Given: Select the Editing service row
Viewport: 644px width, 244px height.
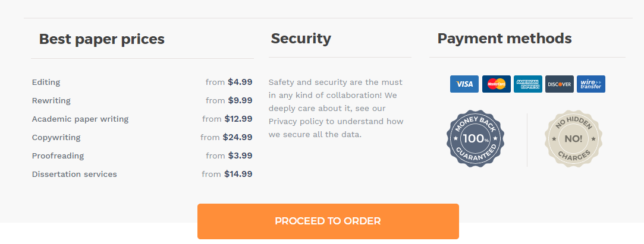Looking at the screenshot, I should pyautogui.click(x=142, y=82).
